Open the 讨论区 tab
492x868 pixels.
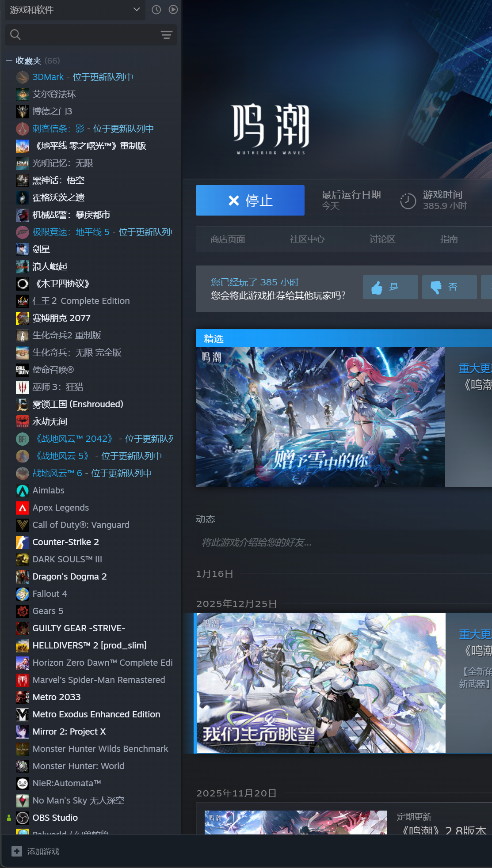pyautogui.click(x=382, y=239)
